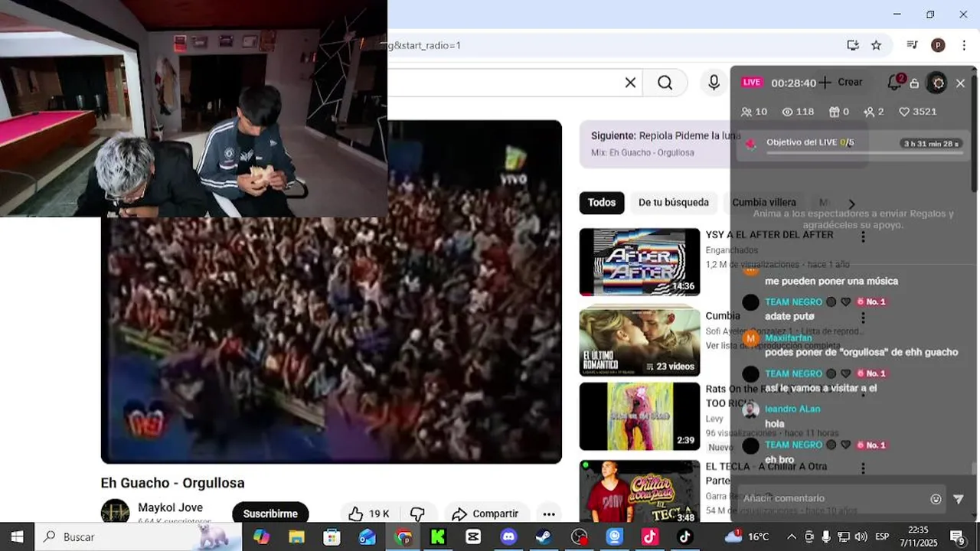Open Maykol Jove channel name
Viewport: 980px width, 551px height.
coord(170,507)
